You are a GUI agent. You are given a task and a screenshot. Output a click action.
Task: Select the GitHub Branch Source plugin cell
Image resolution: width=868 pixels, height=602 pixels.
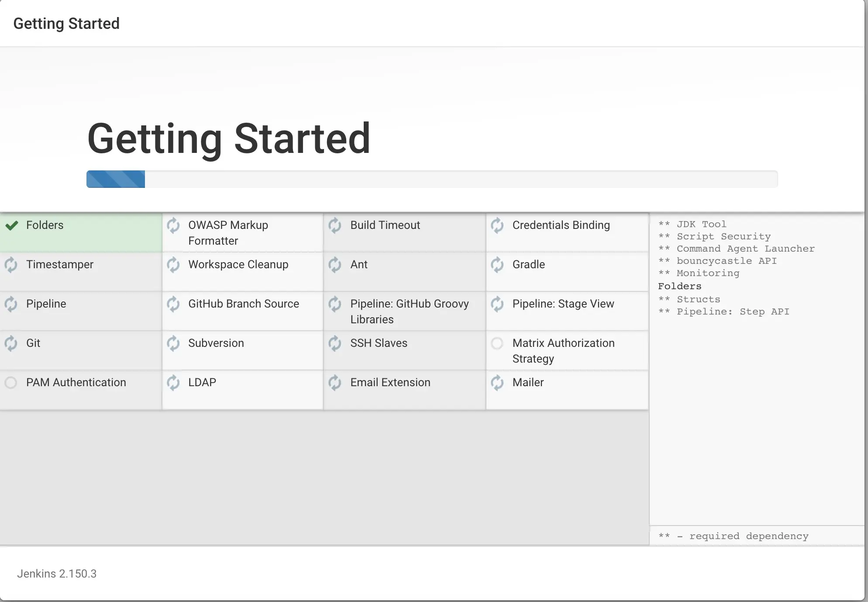pos(243,311)
